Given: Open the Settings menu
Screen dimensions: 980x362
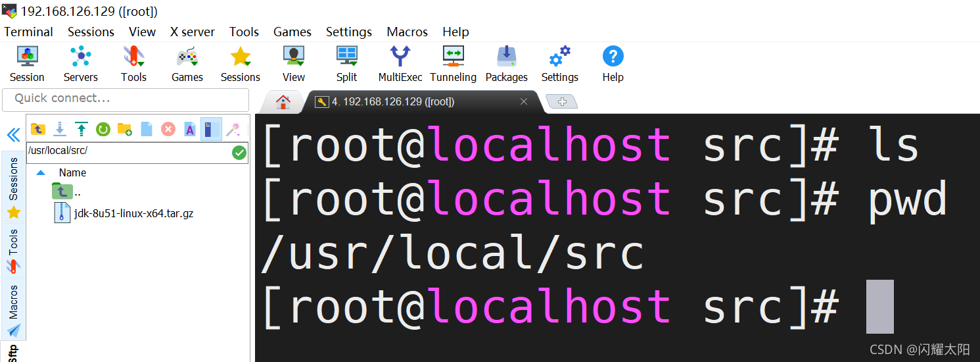Looking at the screenshot, I should [349, 32].
